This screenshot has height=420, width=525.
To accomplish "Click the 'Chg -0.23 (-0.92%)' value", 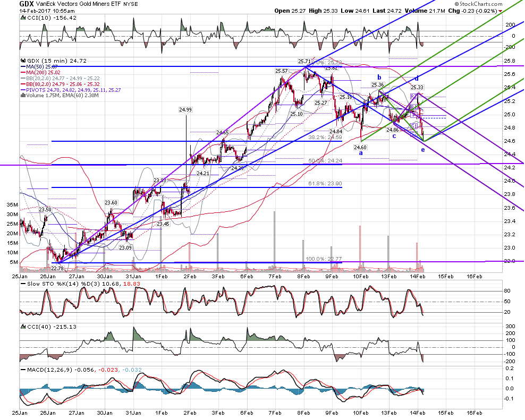I will point(473,11).
